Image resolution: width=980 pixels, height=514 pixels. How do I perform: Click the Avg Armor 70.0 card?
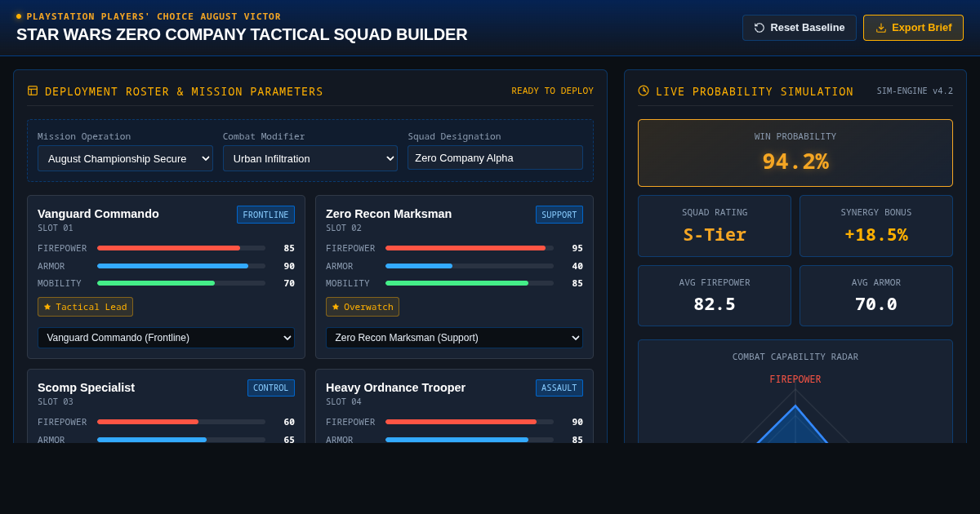pos(876,296)
